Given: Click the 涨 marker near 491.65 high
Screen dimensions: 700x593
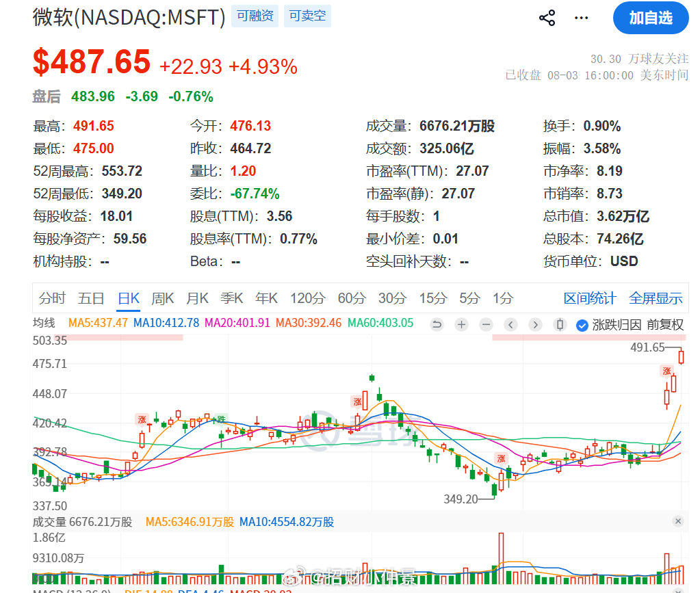Looking at the screenshot, I should 666,371.
